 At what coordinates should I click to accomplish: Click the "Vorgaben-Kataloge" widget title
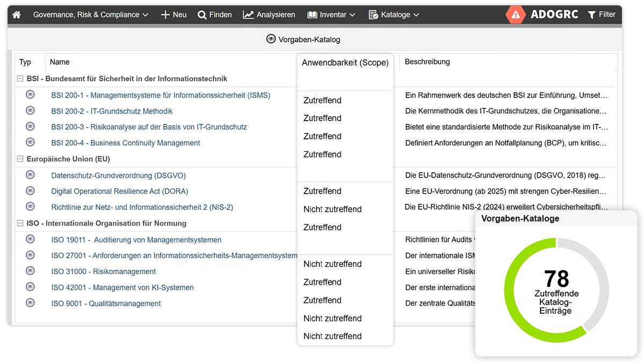520,218
